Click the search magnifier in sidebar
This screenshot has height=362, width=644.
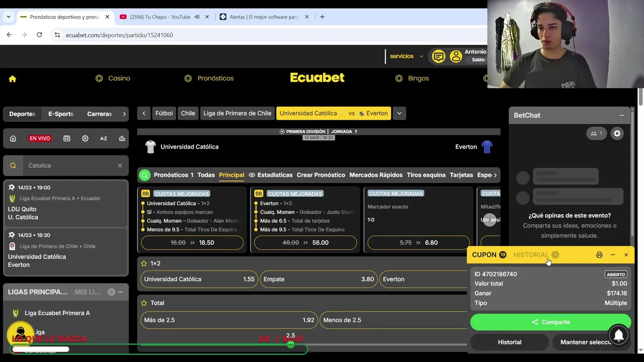(13, 165)
